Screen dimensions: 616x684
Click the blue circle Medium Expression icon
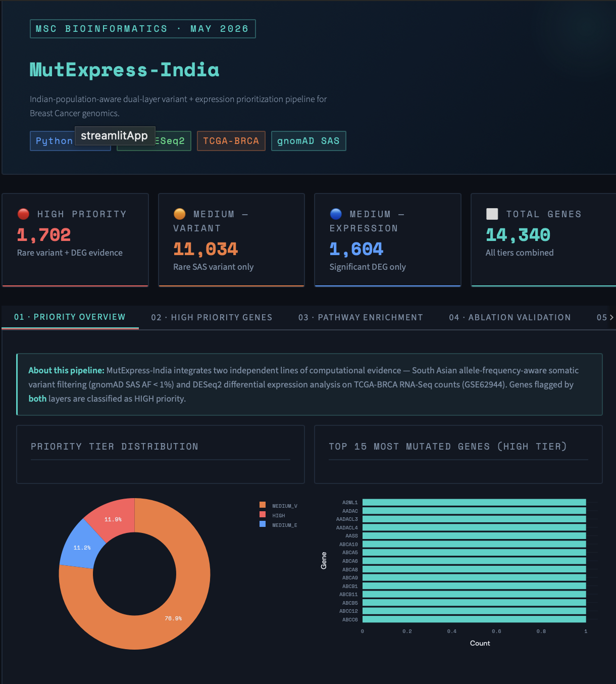click(336, 214)
